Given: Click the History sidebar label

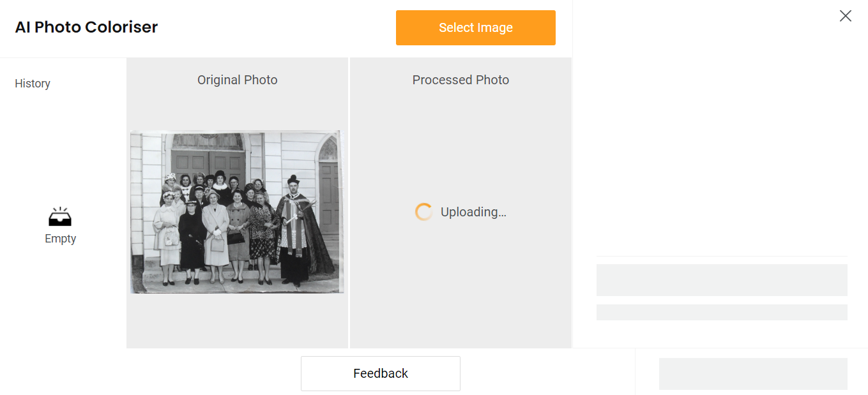Looking at the screenshot, I should coord(33,84).
